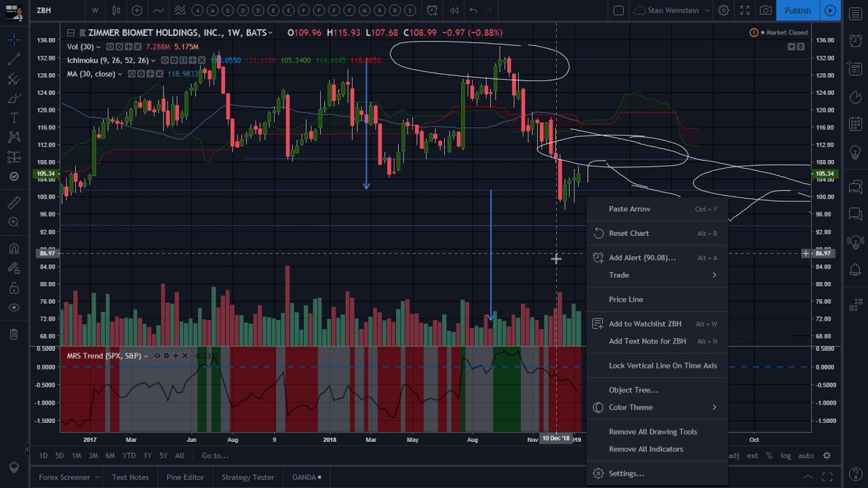Viewport: 868px width, 488px height.
Task: Select the crosshair cursor tool
Action: point(14,41)
